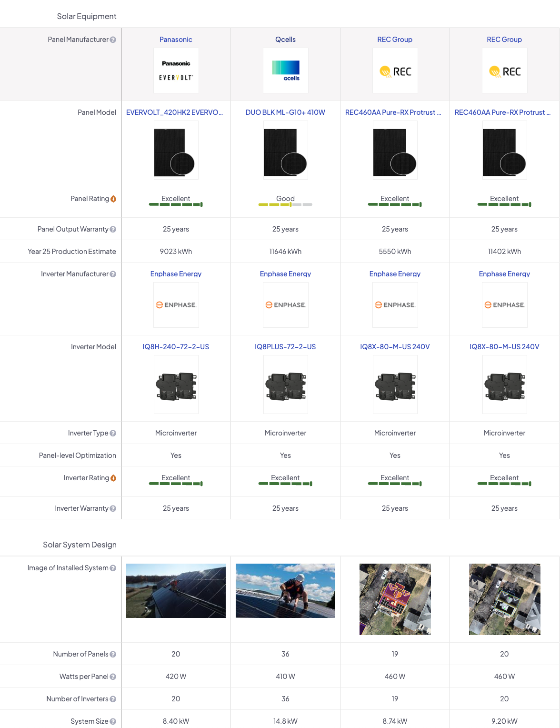Open EVERVOLT_420HK2 panel model link
The height and width of the screenshot is (728, 560).
tap(174, 112)
